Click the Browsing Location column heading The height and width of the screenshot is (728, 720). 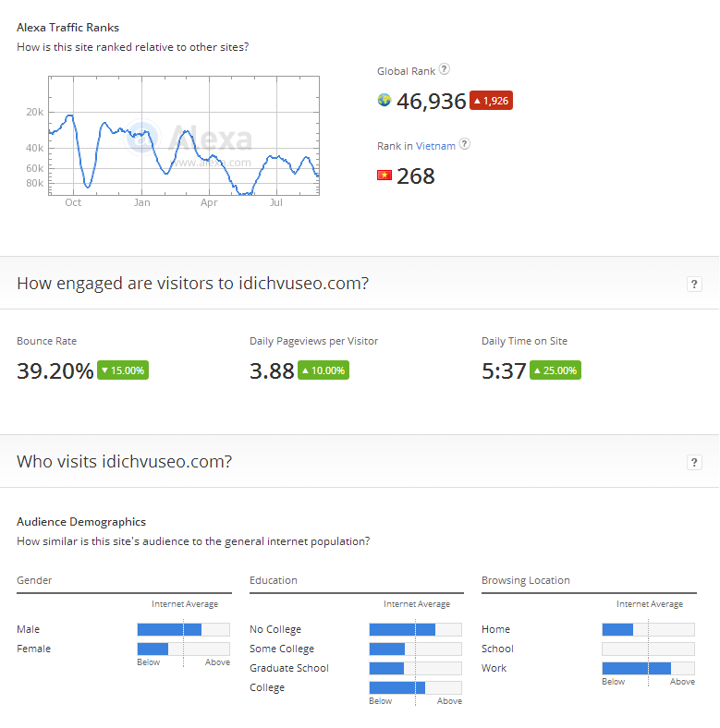526,580
